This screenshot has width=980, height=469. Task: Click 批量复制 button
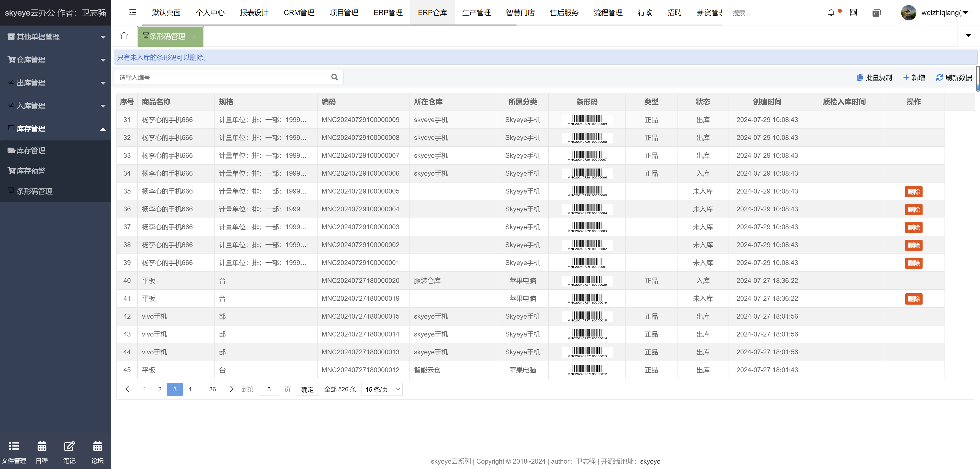pos(874,78)
